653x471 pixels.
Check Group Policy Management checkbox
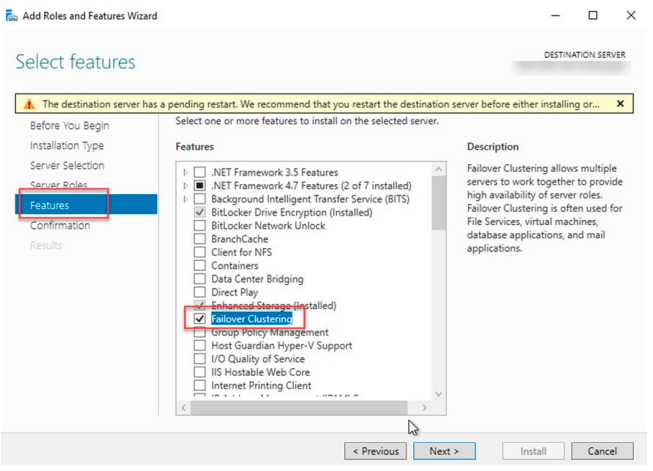(x=200, y=332)
